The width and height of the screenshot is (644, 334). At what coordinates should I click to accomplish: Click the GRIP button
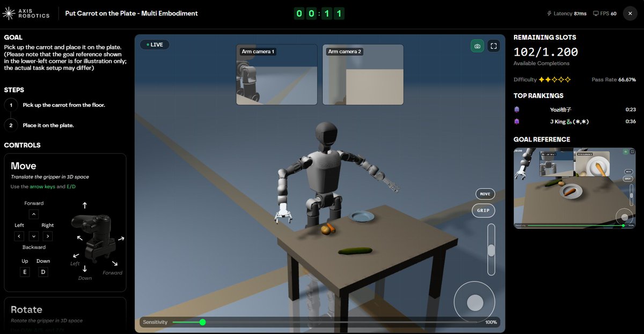point(484,210)
